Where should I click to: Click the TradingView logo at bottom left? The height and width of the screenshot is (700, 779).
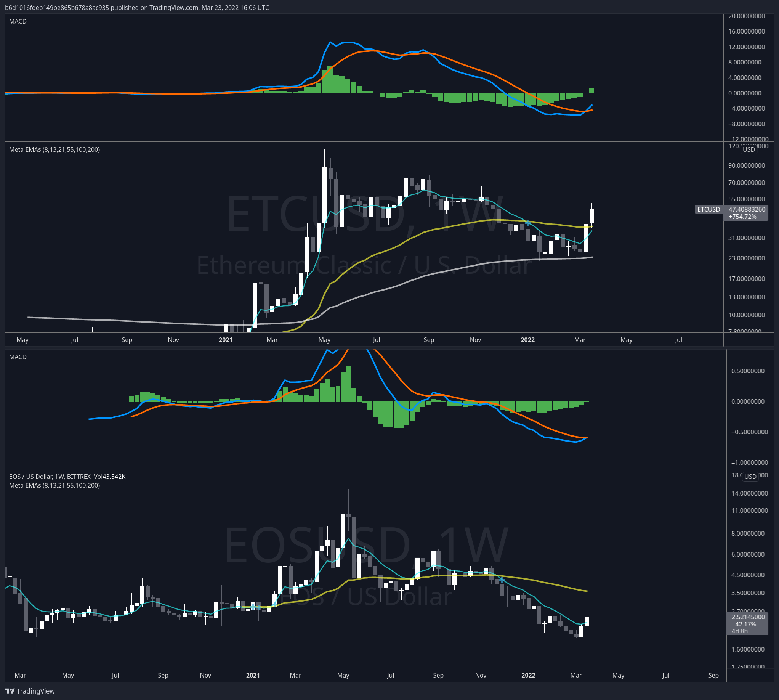[x=30, y=691]
